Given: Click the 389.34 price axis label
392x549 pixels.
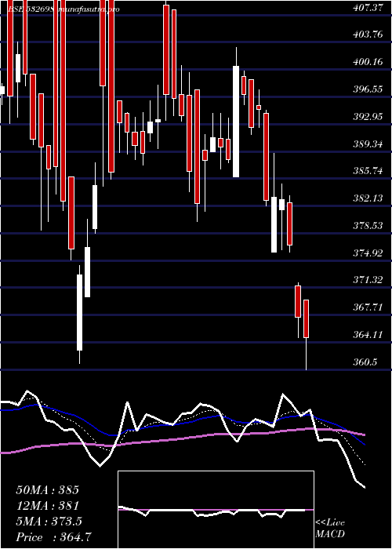Looking at the screenshot, I should coord(369,144).
